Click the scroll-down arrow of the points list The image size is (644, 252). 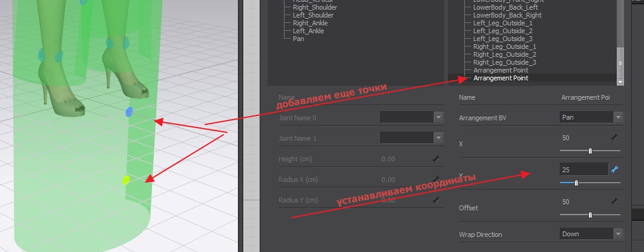pos(620,82)
